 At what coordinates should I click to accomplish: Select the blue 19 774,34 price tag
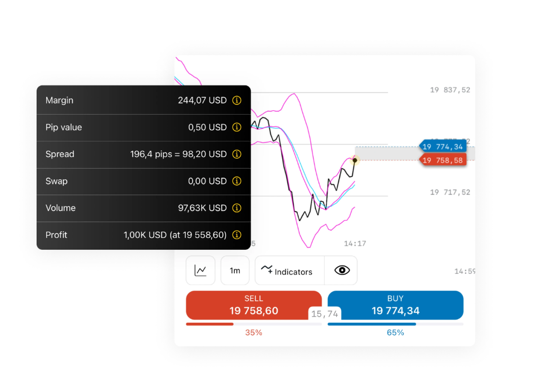[443, 147]
